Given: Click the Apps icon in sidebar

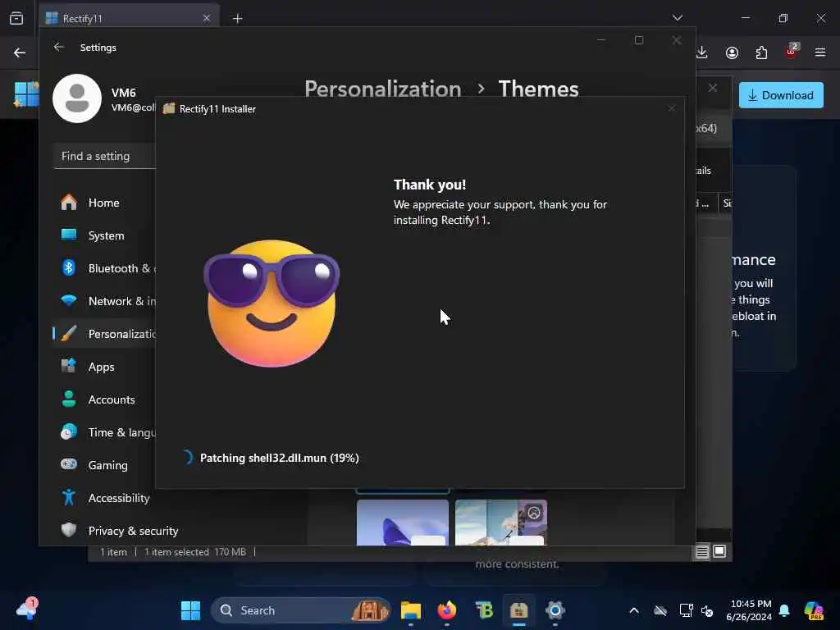Looking at the screenshot, I should 69,366.
